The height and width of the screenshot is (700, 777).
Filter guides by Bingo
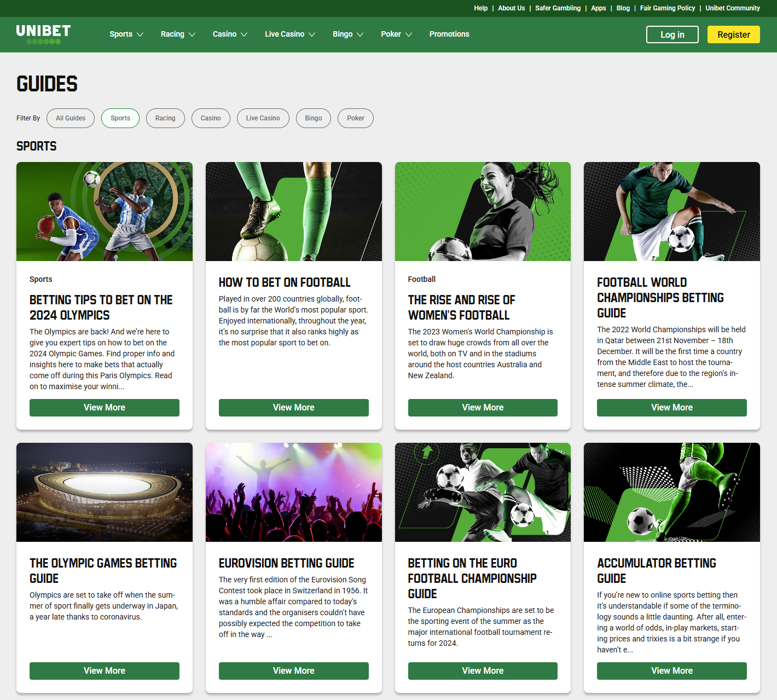click(x=313, y=118)
